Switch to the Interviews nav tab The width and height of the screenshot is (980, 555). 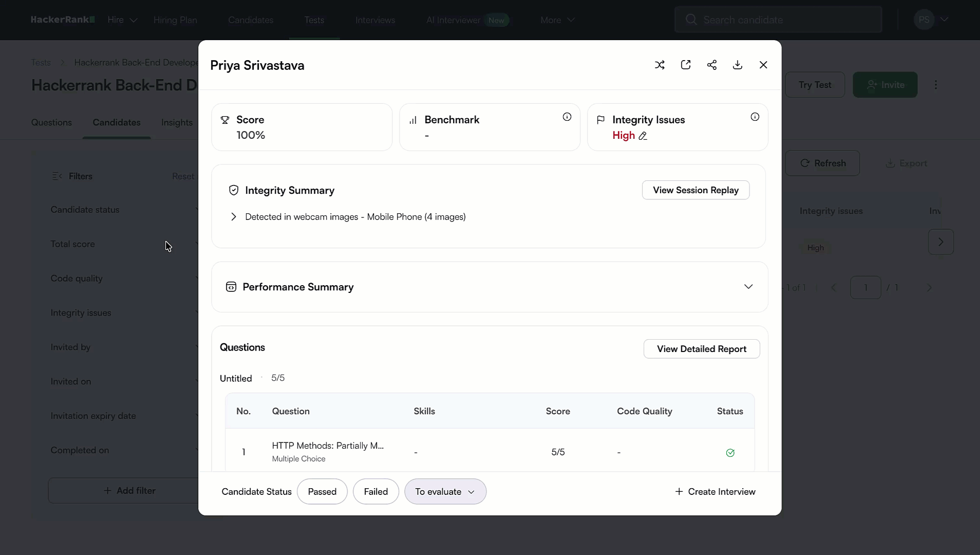coord(375,20)
